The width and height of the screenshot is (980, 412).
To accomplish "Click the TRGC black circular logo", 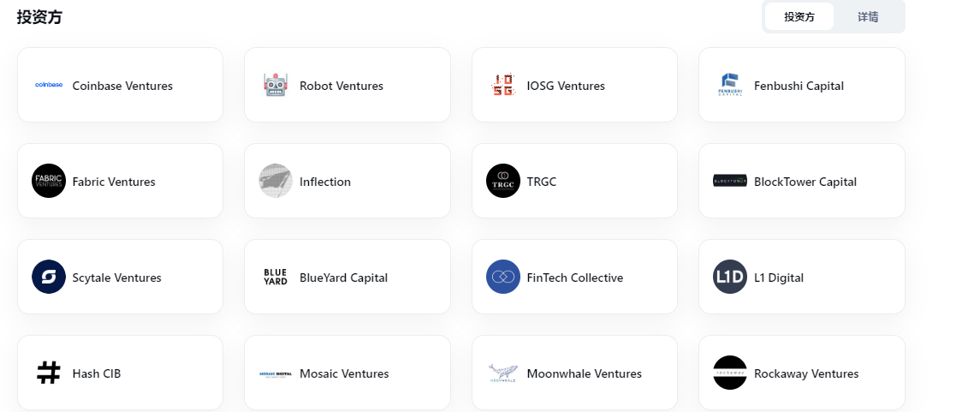I will 503,181.
